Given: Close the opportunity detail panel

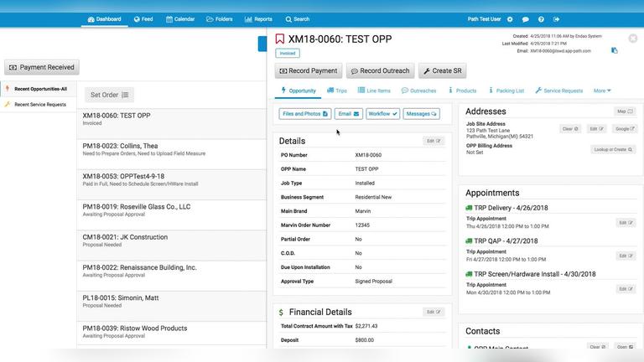Looking at the screenshot, I should (633, 39).
